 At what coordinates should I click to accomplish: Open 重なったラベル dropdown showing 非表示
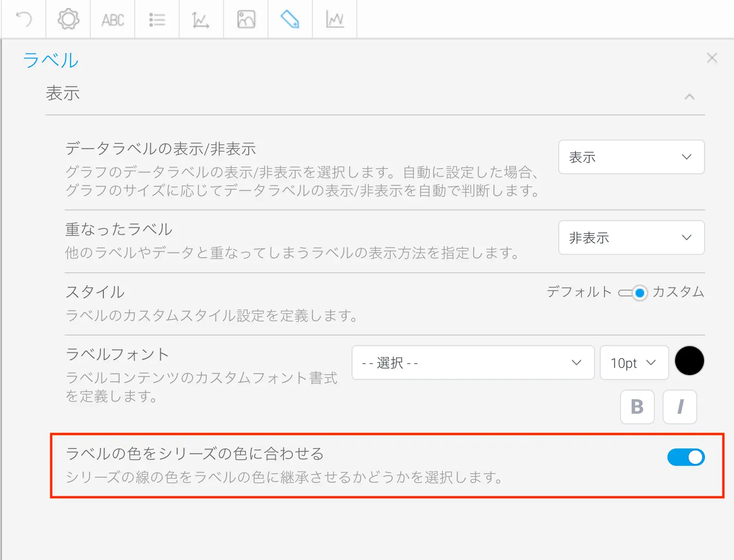631,238
